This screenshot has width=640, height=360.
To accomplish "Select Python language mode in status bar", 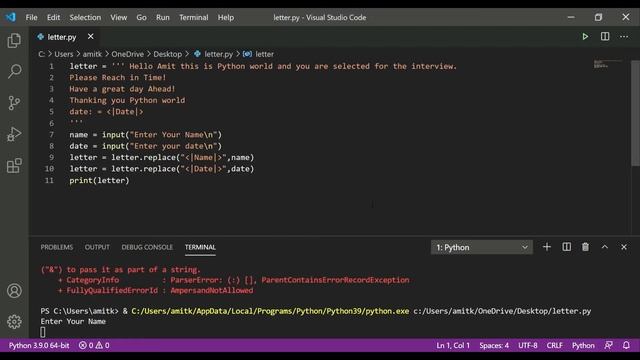I will click(583, 345).
